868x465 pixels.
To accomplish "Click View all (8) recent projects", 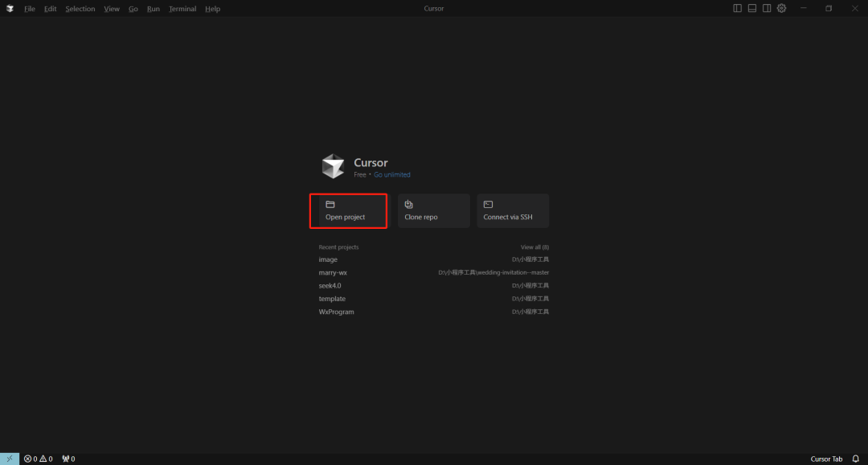I will tap(534, 247).
